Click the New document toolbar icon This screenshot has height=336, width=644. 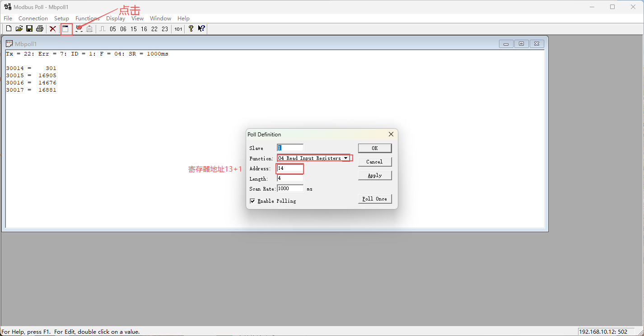pos(9,29)
